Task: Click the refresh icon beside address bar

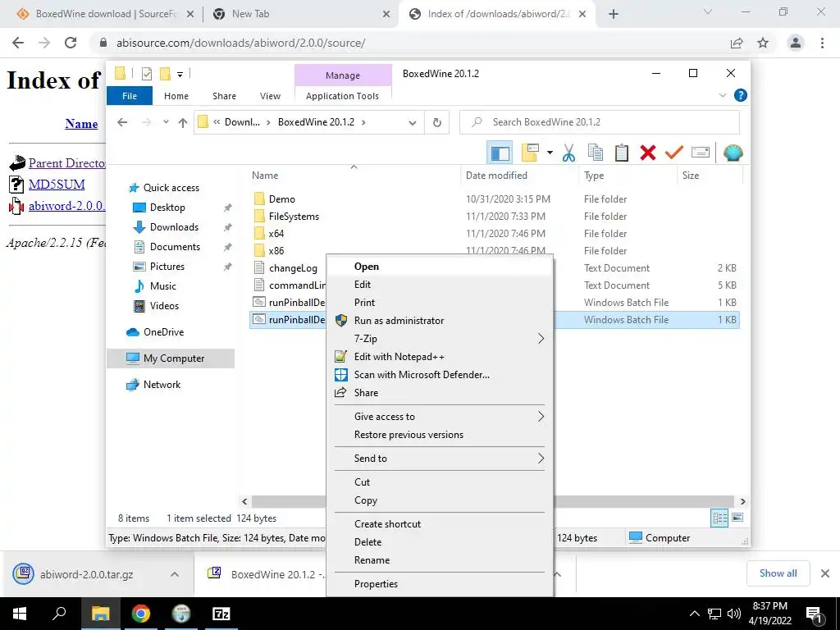Action: 437,123
